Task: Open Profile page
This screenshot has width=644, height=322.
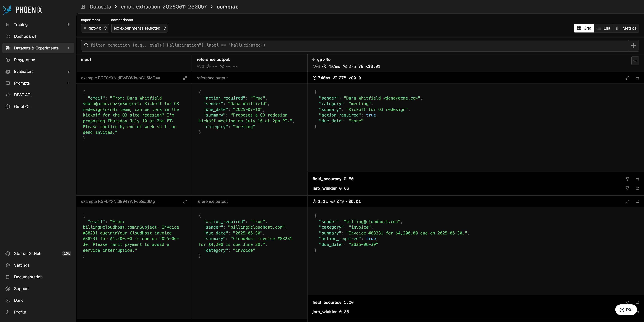Action: (x=38, y=312)
